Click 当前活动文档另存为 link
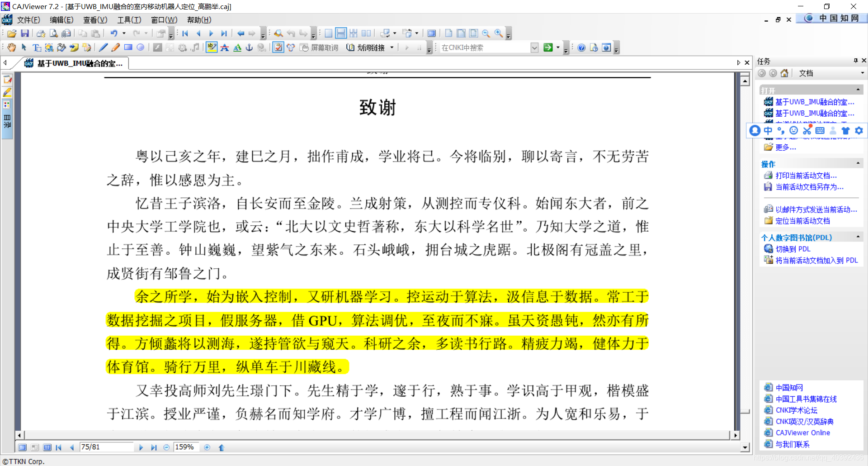The image size is (868, 466). [x=809, y=187]
